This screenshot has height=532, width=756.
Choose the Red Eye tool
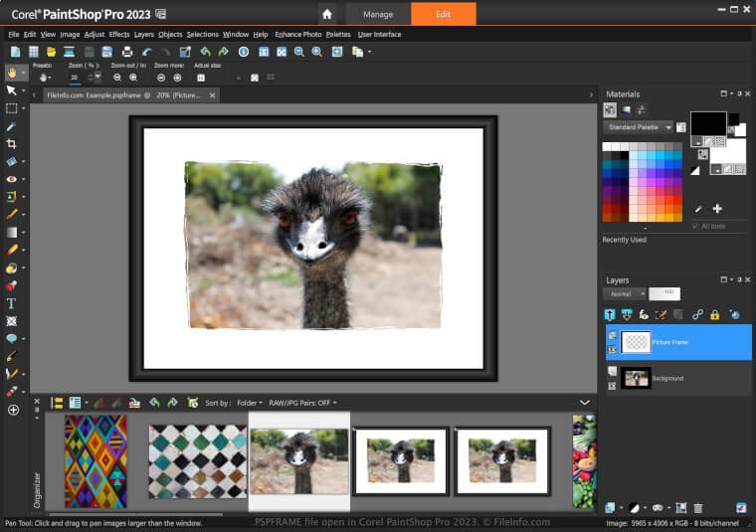[x=12, y=178]
